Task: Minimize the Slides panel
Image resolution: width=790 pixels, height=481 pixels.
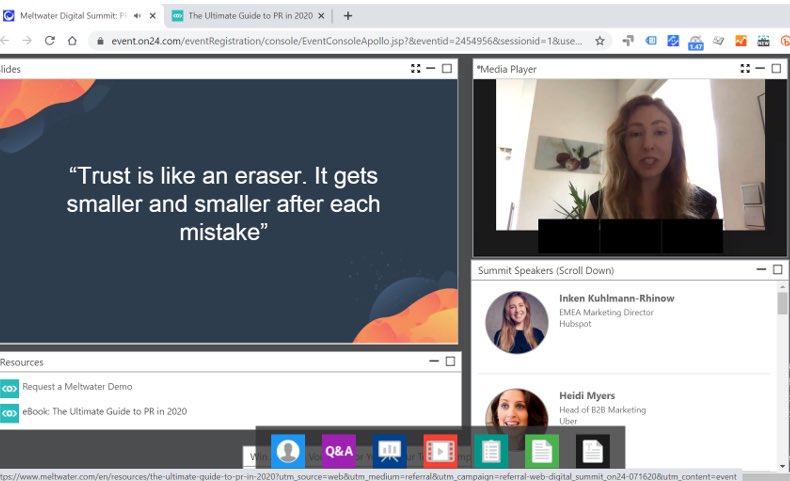Action: pos(431,68)
